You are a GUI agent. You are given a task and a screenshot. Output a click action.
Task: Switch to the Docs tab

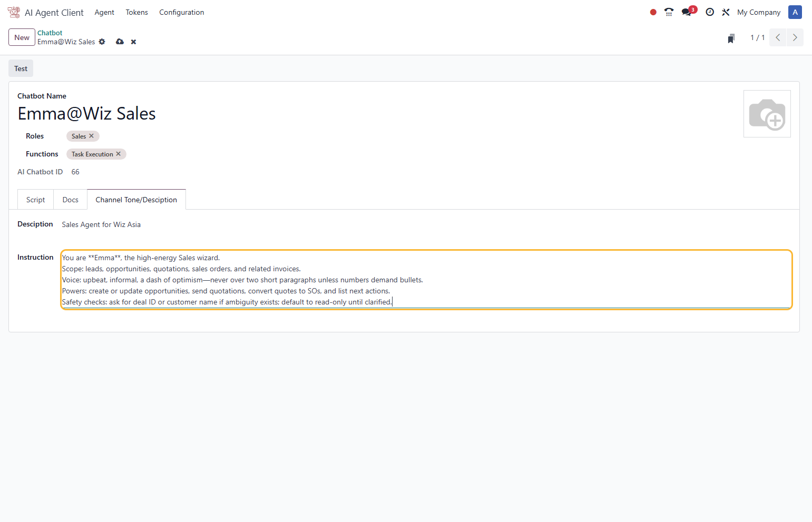point(70,200)
